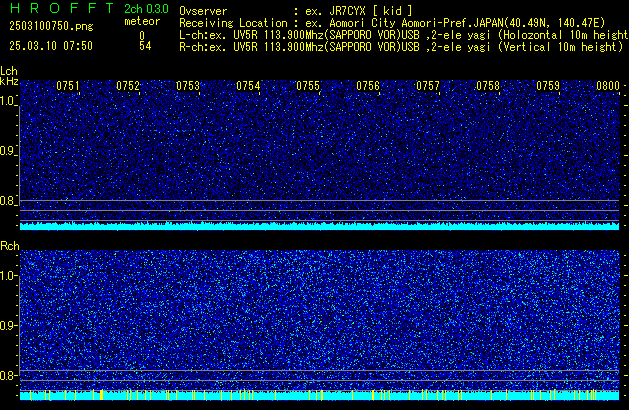Screen dimensions: 629x410
Task: Click the L-ch UV5R Holozontal yagi line
Action: click(x=404, y=35)
